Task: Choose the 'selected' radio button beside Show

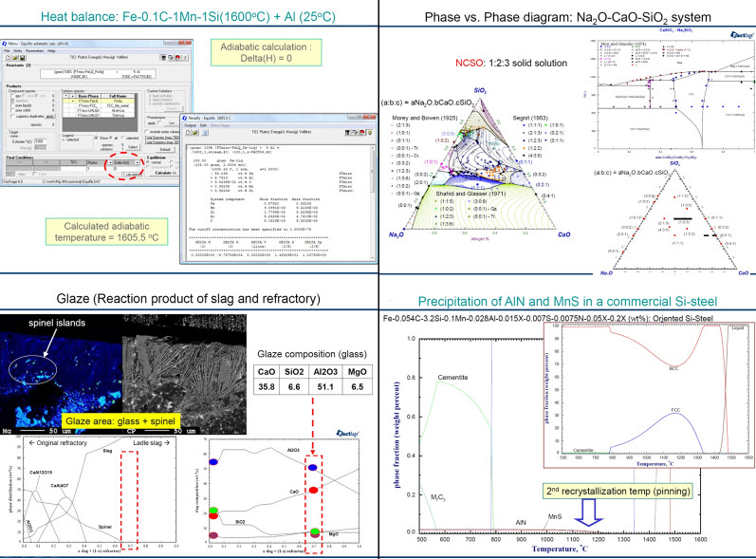Action: [x=123, y=138]
